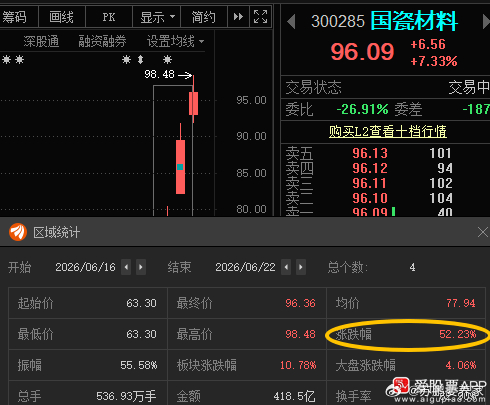
Task: Click the teal square marker on candlestick
Action: (x=180, y=167)
